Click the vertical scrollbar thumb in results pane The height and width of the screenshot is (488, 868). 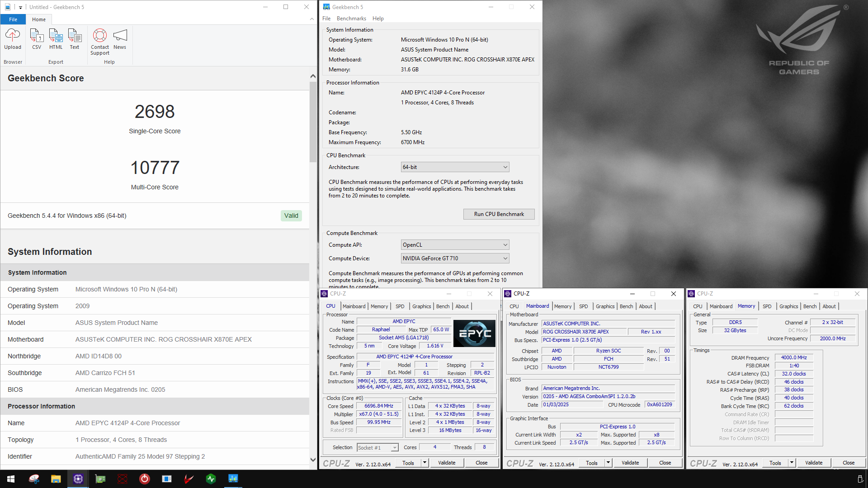point(313,122)
